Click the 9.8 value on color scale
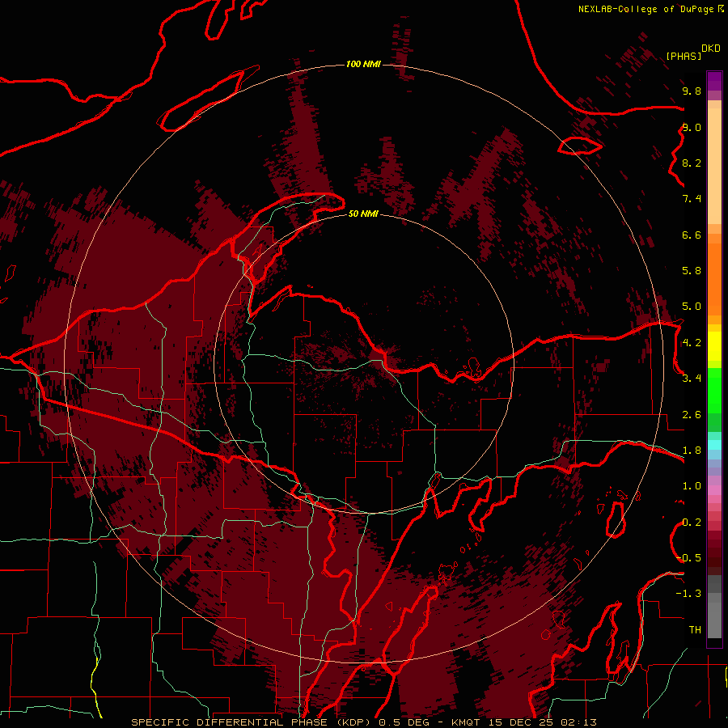 (692, 91)
